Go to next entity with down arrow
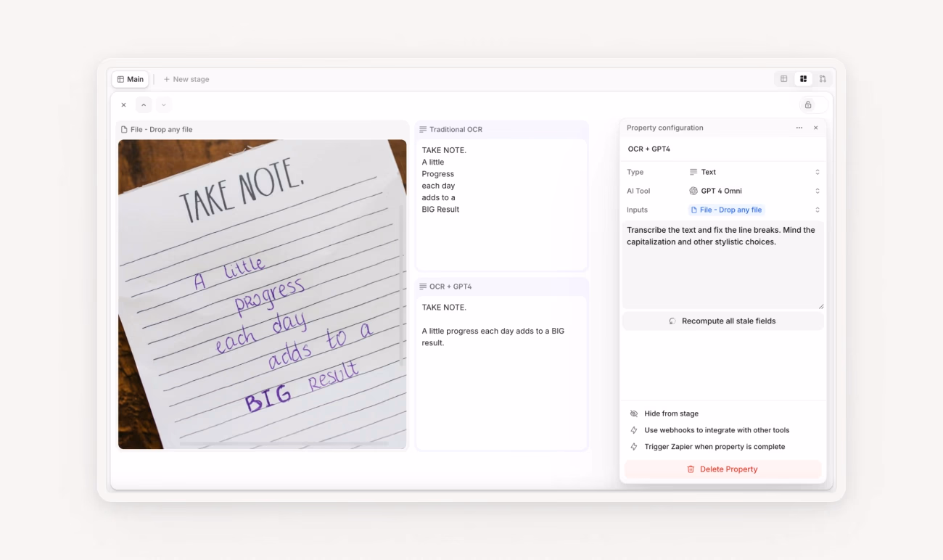Screen dimensions: 943x560 click(164, 104)
